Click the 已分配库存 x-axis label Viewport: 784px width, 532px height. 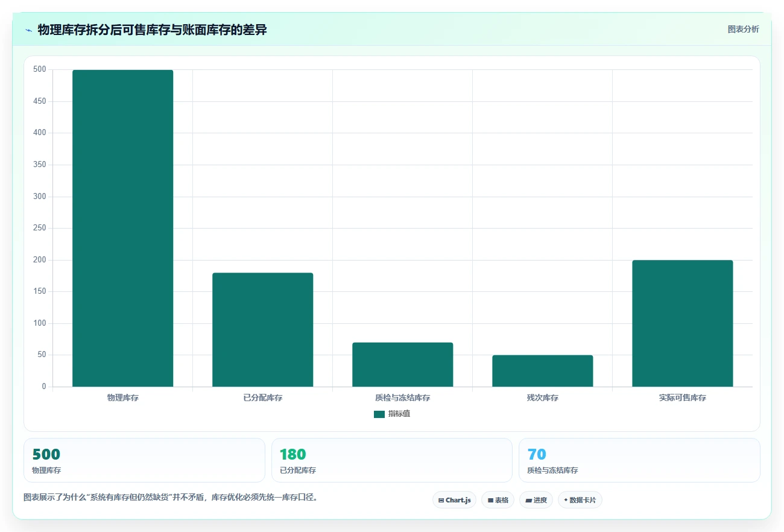(263, 398)
